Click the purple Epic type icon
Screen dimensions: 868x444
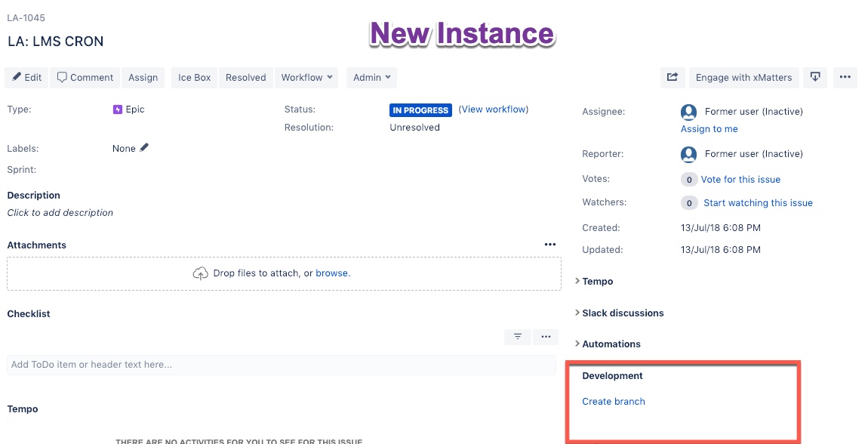(x=117, y=109)
